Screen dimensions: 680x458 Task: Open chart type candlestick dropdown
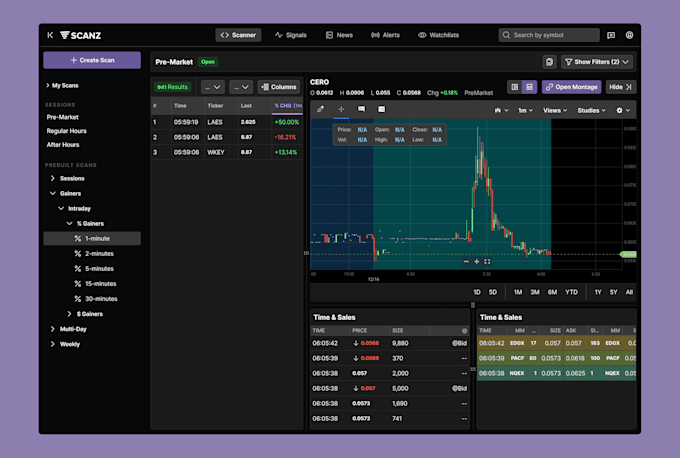(501, 111)
